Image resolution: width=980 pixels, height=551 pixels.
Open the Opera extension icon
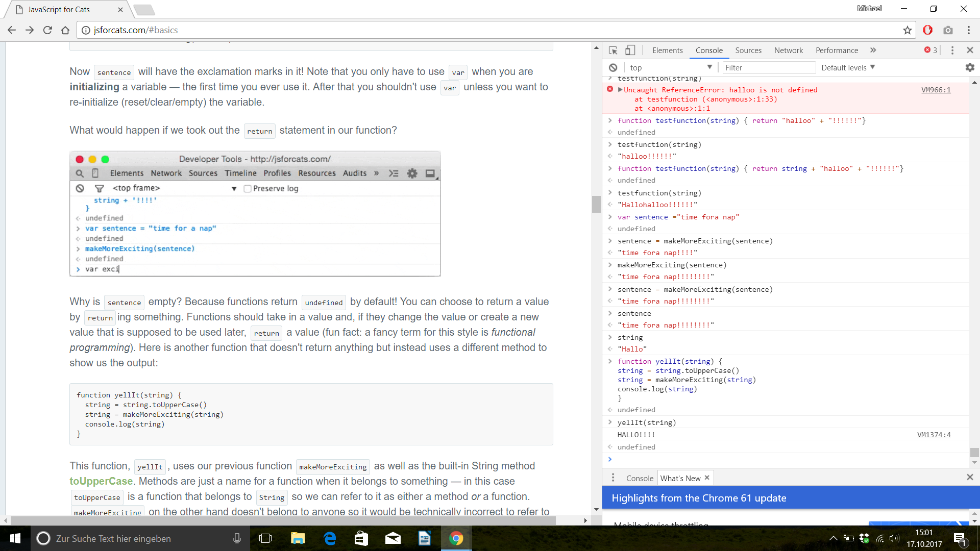pos(928,30)
